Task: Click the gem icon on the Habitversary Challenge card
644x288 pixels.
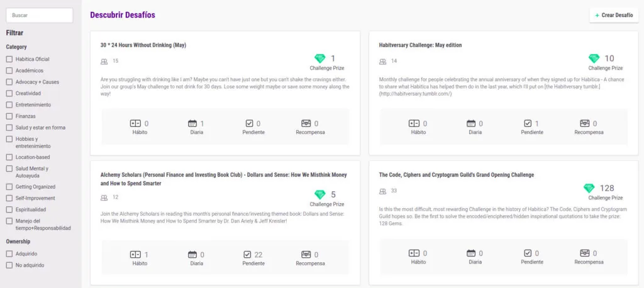Action: pos(594,58)
